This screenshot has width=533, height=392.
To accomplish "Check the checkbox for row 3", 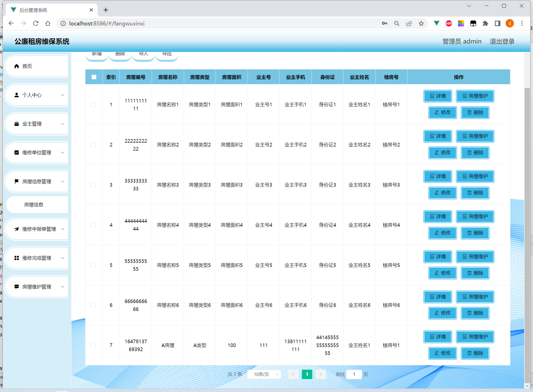I will [93, 185].
